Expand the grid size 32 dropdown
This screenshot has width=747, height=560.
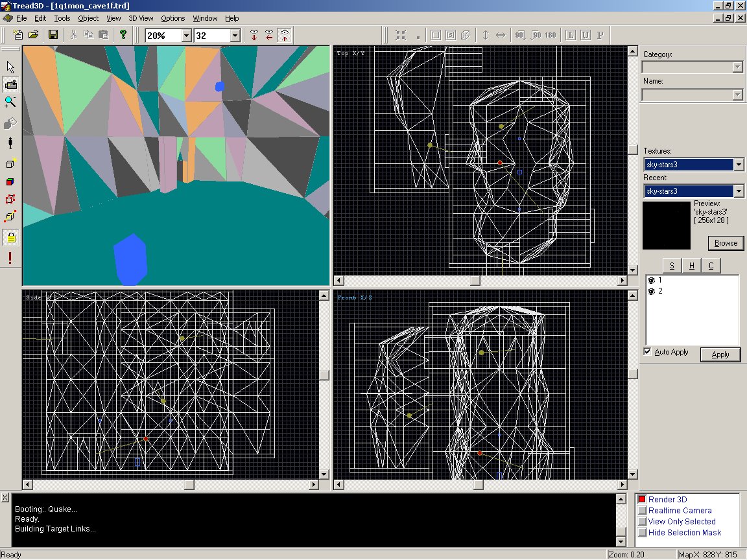[235, 36]
